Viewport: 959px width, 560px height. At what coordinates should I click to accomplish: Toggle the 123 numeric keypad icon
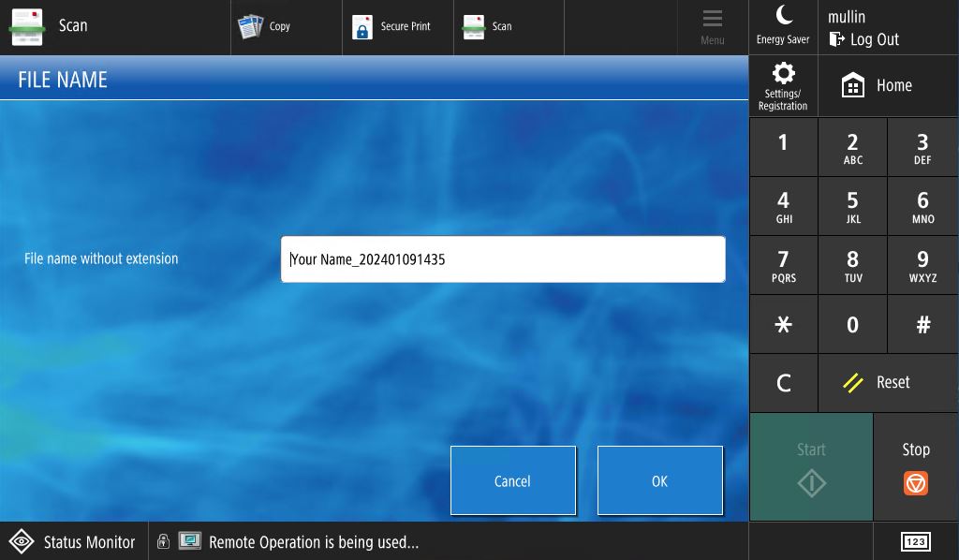[x=916, y=541]
